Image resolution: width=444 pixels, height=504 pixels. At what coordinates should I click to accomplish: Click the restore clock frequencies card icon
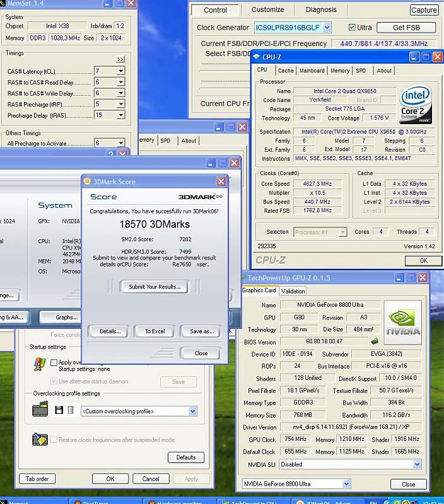40,439
